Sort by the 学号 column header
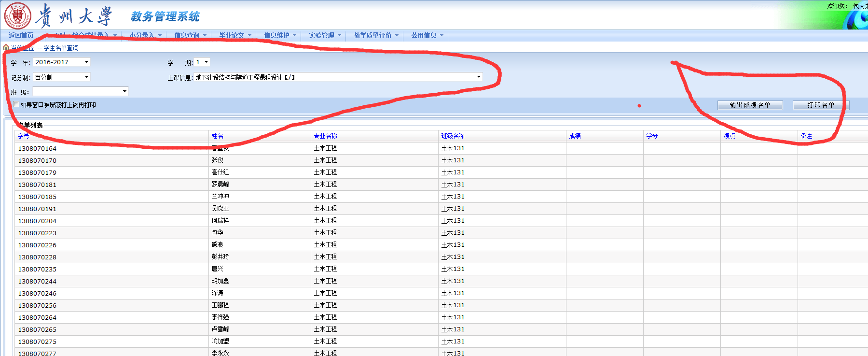The image size is (868, 356). coord(23,136)
